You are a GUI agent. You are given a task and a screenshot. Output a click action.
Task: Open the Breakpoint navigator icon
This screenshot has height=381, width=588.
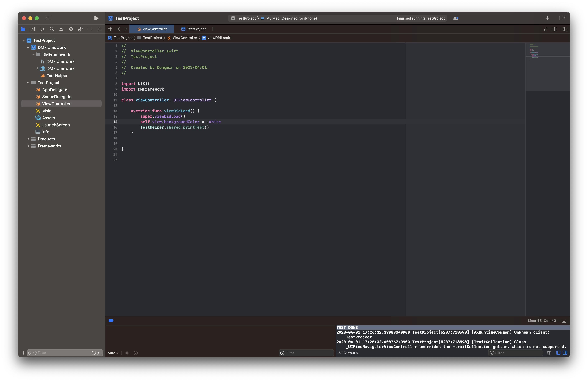(x=90, y=29)
